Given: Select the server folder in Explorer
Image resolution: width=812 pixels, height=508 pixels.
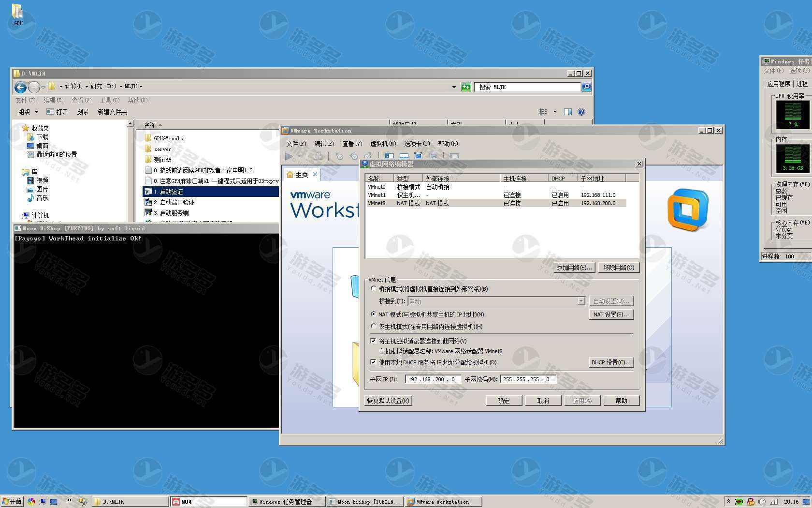Looking at the screenshot, I should pos(158,149).
